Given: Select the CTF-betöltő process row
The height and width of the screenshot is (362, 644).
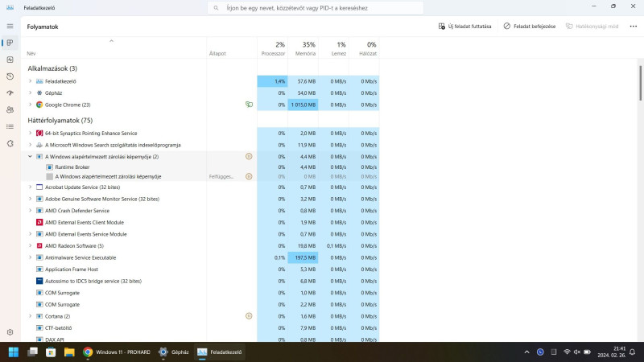Looking at the screenshot, I should pyautogui.click(x=200, y=328).
